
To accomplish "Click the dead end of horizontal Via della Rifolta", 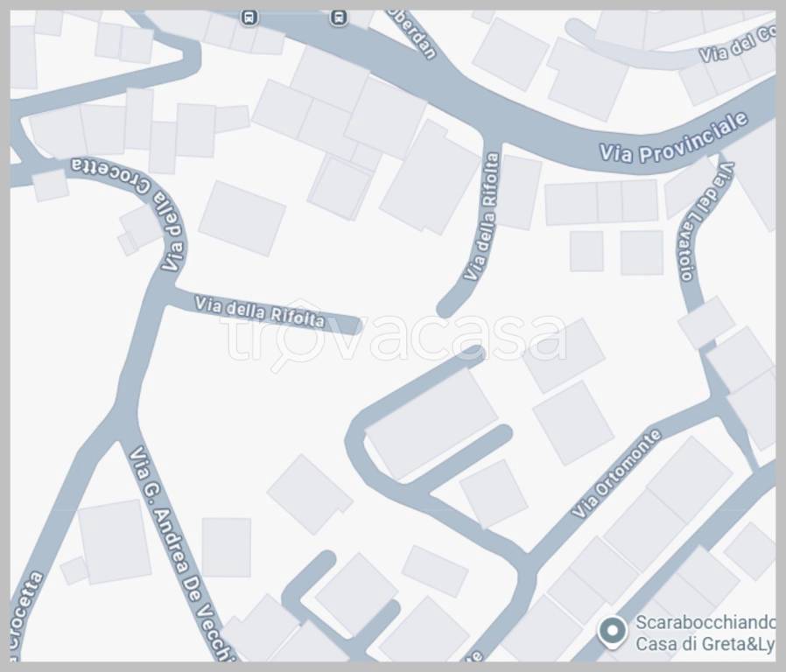I will [x=352, y=325].
